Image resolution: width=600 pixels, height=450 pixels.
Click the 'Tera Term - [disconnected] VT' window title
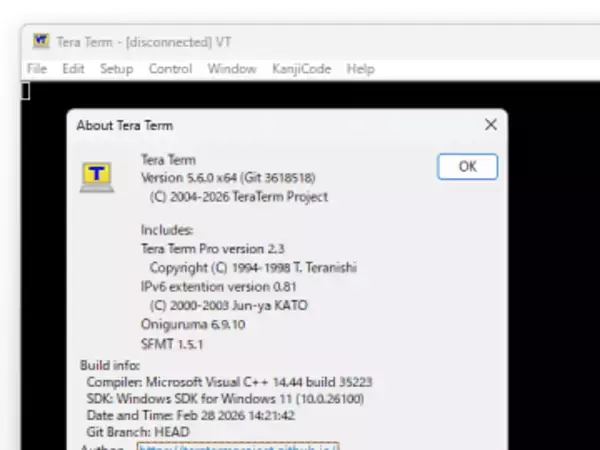click(x=144, y=42)
